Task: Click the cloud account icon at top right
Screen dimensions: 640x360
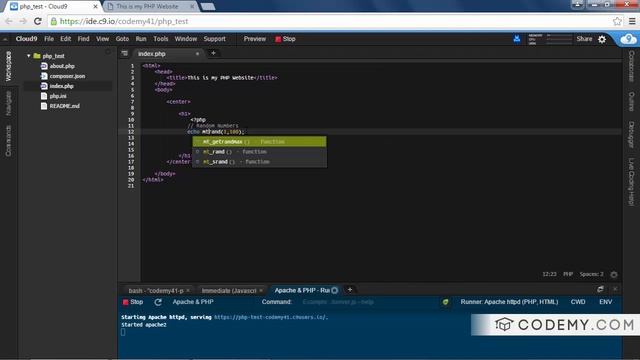Action: pos(629,39)
